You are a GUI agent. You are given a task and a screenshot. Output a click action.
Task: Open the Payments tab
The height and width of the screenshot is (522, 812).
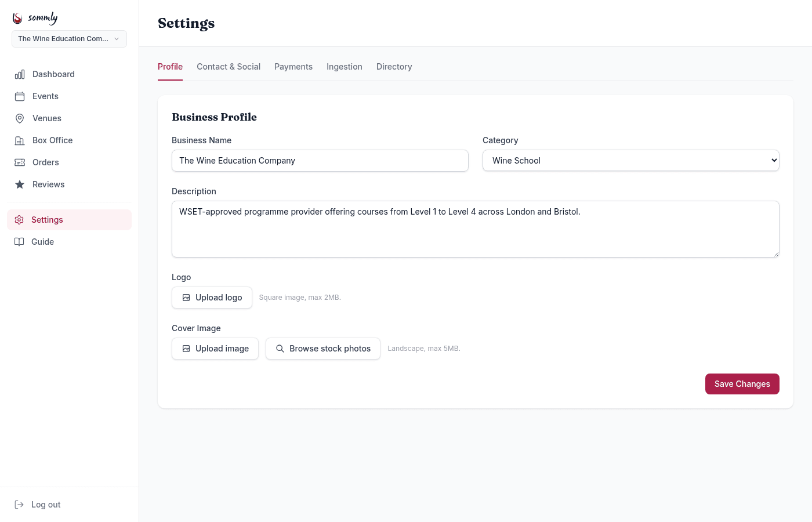coord(293,67)
